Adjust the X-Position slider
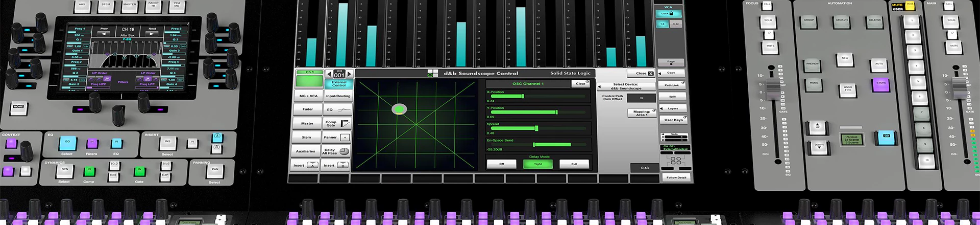 click(x=538, y=96)
